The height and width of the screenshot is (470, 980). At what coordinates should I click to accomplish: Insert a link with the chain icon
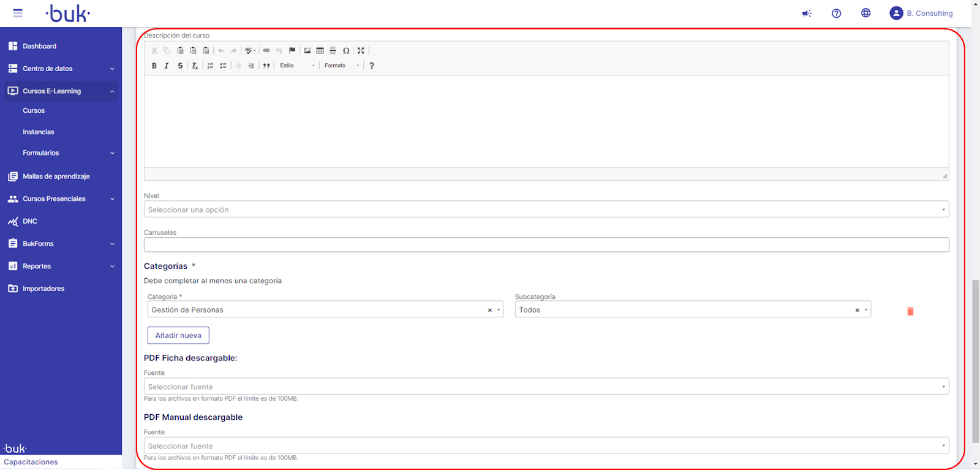[266, 51]
